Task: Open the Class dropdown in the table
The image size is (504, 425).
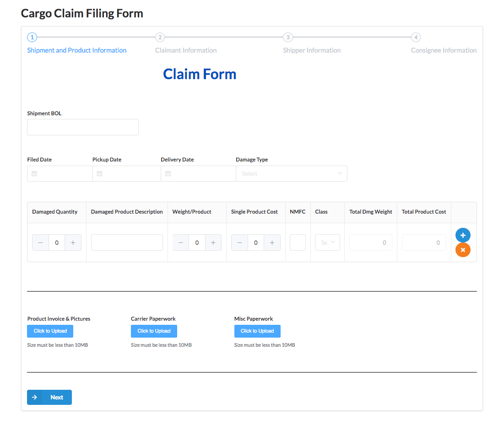Action: pos(327,242)
